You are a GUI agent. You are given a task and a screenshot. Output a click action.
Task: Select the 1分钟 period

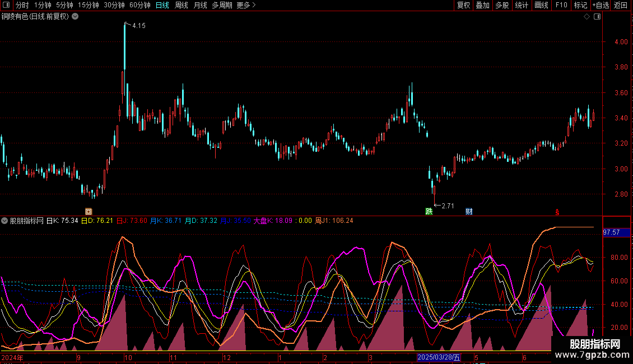coord(43,5)
